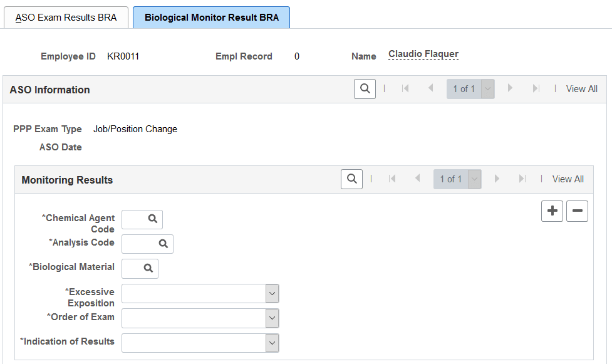Open the ASO Information search lookup
The width and height of the screenshot is (612, 364).
point(365,88)
